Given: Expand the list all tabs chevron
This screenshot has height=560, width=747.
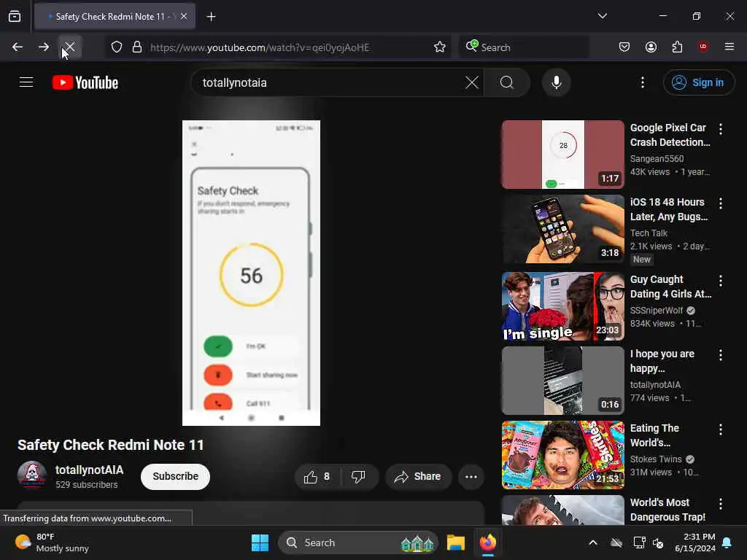Looking at the screenshot, I should point(602,16).
